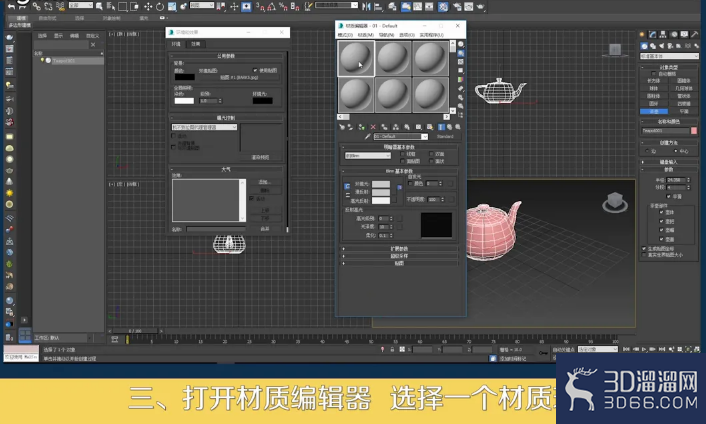Viewport: 706px width, 424px height.
Task: Open the shader type Blinn dropdown
Action: [367, 156]
